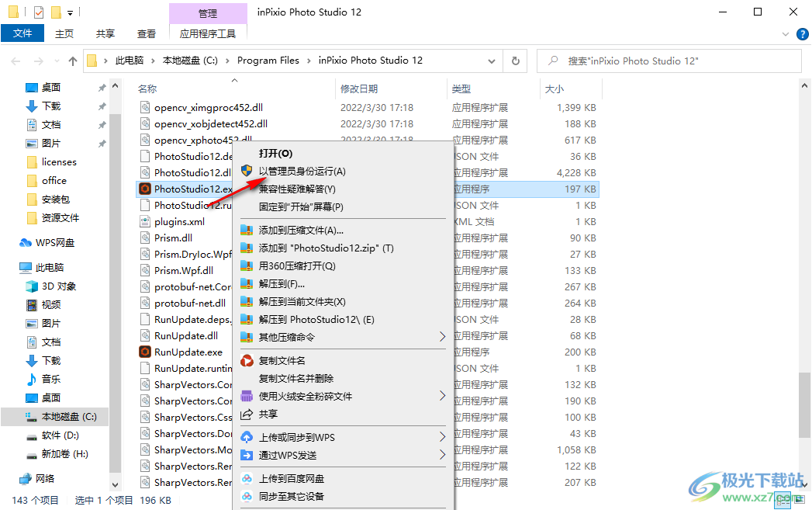Viewport: 812px width, 510px height.
Task: Click the red icon beside 复制文件名
Action: coord(247,360)
